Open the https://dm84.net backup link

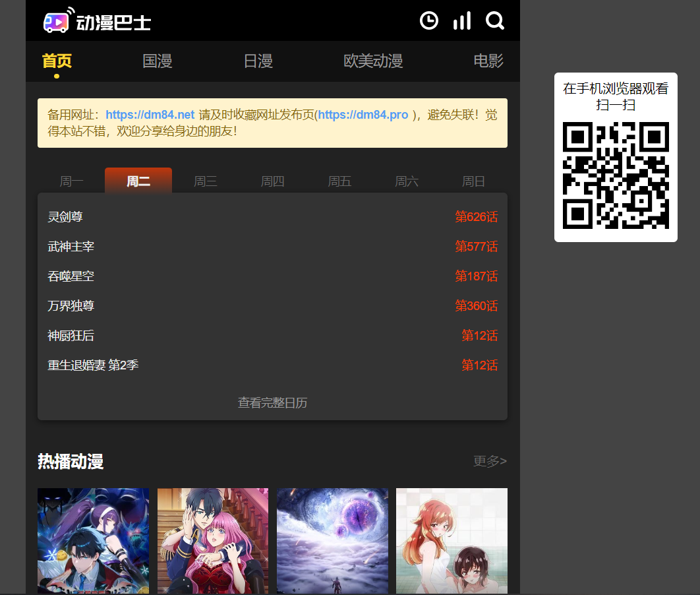click(x=150, y=115)
